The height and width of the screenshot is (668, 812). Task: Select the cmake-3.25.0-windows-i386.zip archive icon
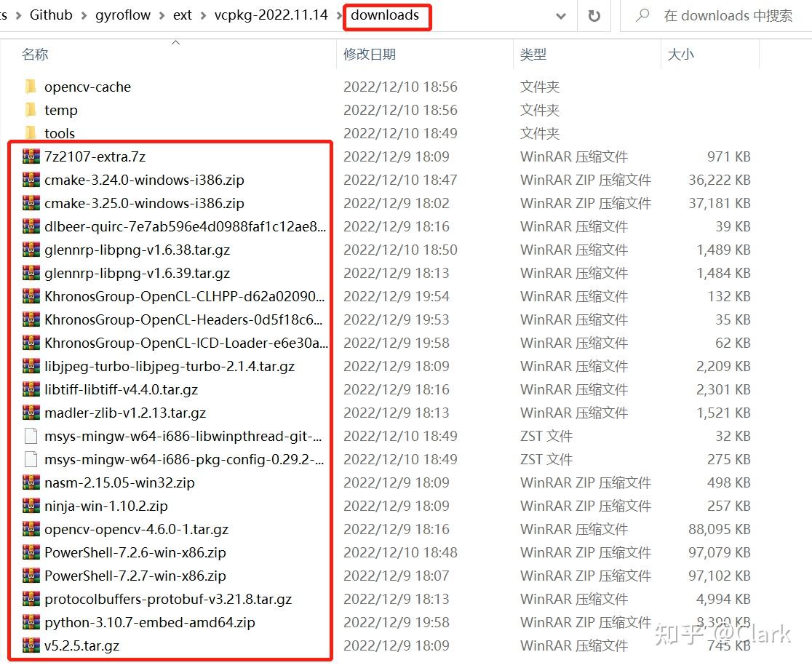[30, 203]
